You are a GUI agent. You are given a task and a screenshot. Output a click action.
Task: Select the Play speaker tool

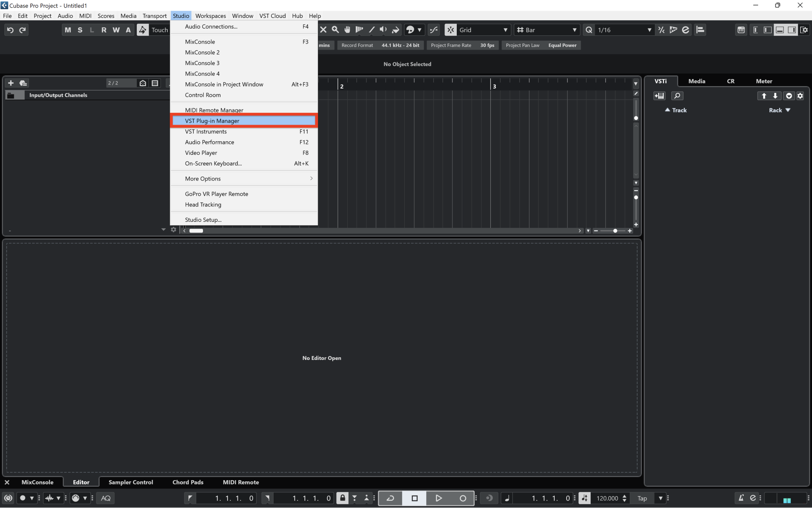[383, 30]
